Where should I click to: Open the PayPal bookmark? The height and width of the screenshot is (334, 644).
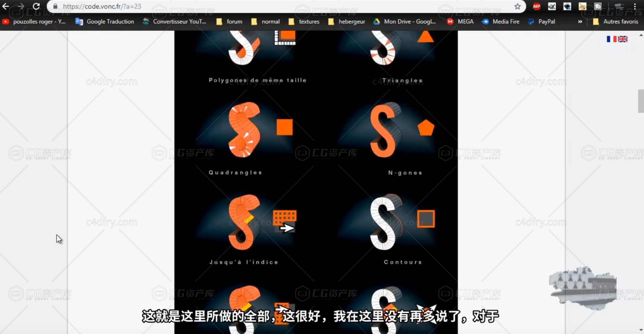click(542, 21)
